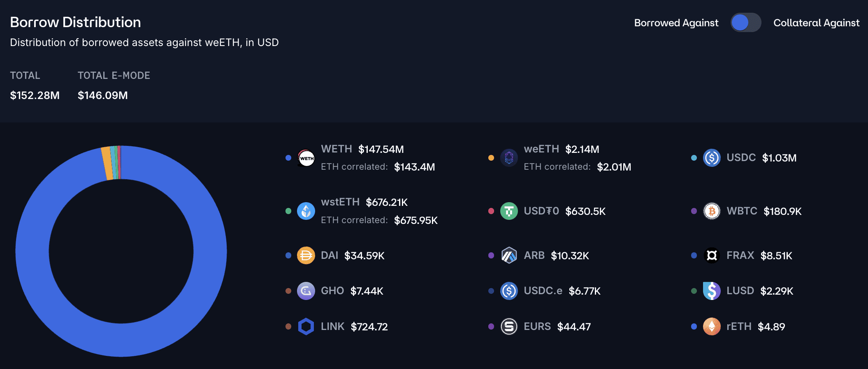Click the USD₮0 legend entry label
The height and width of the screenshot is (369, 868).
pyautogui.click(x=541, y=211)
